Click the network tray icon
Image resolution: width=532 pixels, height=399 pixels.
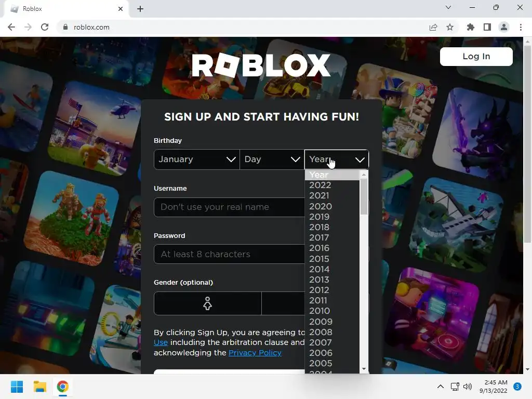point(455,387)
